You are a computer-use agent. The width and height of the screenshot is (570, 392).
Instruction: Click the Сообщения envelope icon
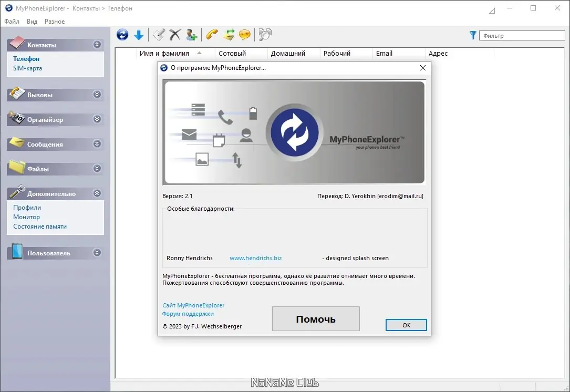pos(17,142)
